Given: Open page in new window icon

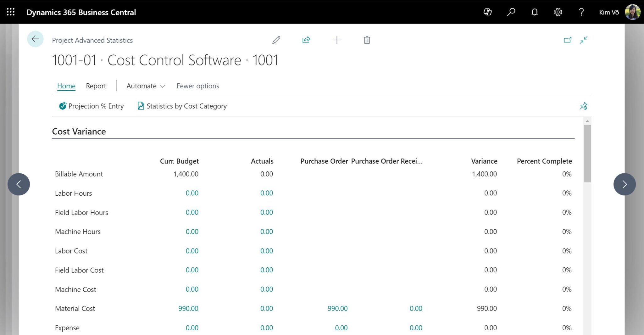Looking at the screenshot, I should click(x=568, y=40).
